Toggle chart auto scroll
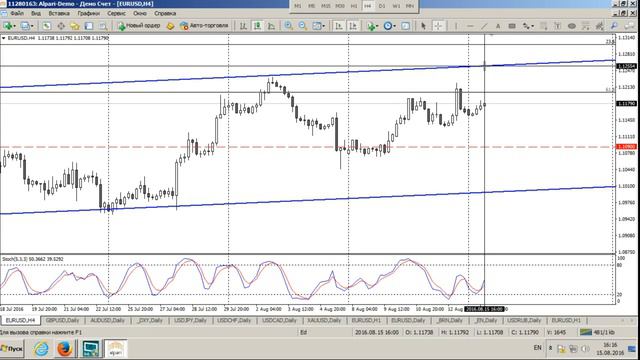The width and height of the screenshot is (640, 360). [338, 26]
